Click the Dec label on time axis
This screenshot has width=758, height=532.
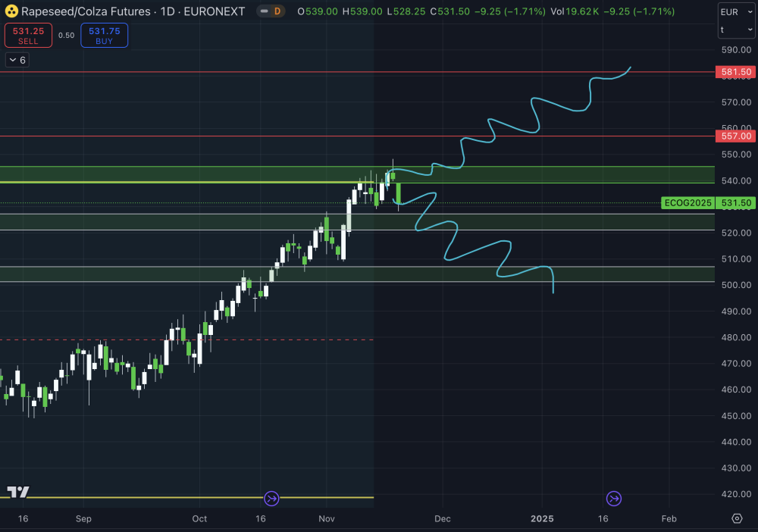443,518
